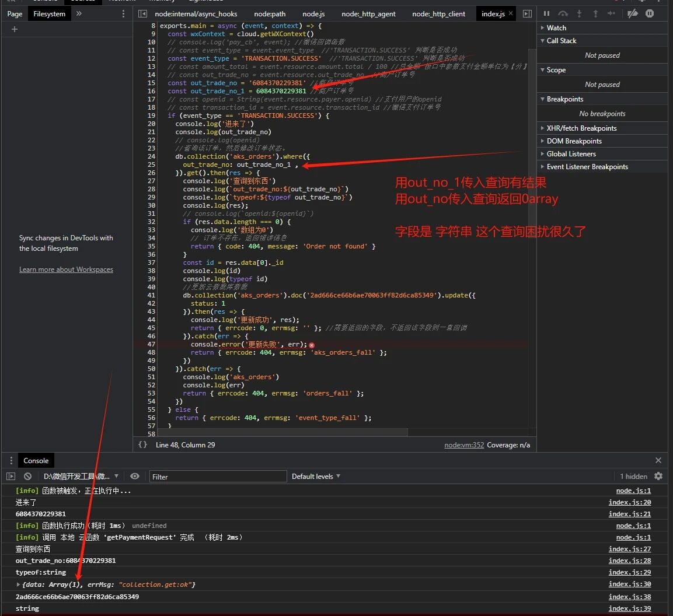Open JavaScript context dropdown
This screenshot has height=616, width=673.
pyautogui.click(x=81, y=476)
